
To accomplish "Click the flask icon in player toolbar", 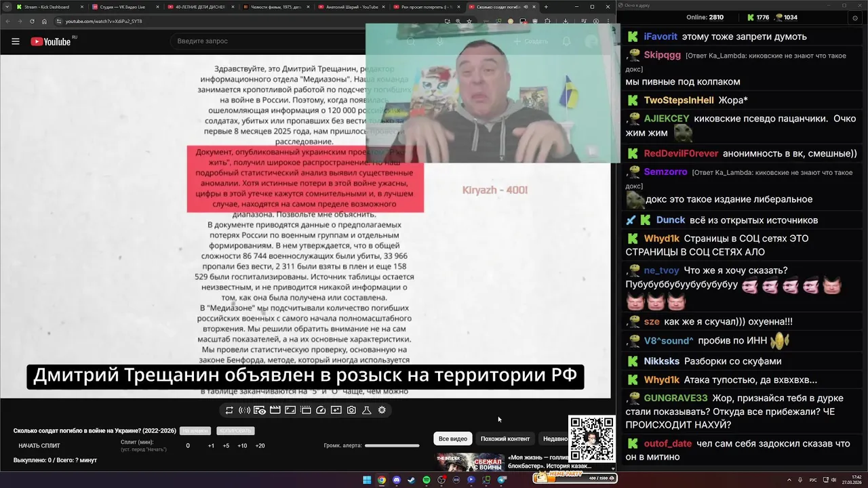I will tap(367, 410).
